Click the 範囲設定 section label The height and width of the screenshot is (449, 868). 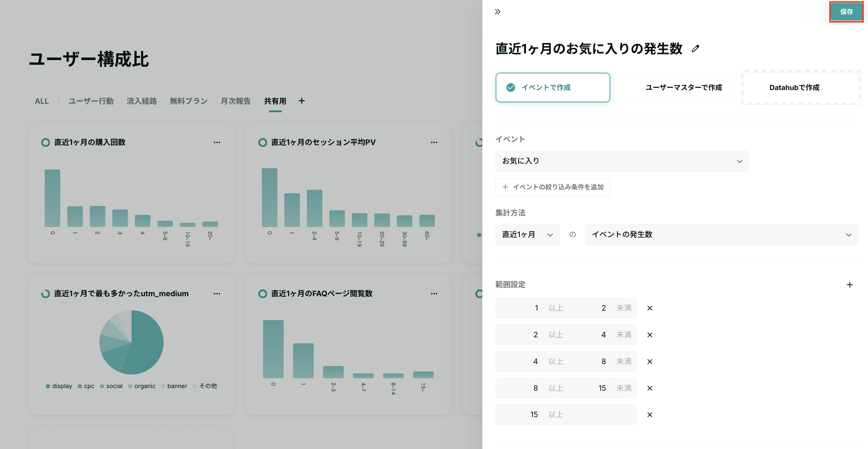coord(510,285)
